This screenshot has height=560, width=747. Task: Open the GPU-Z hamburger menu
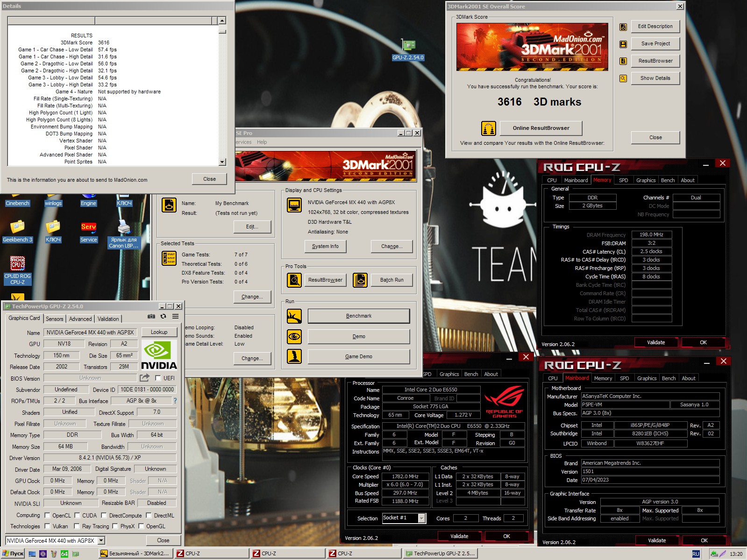click(175, 317)
